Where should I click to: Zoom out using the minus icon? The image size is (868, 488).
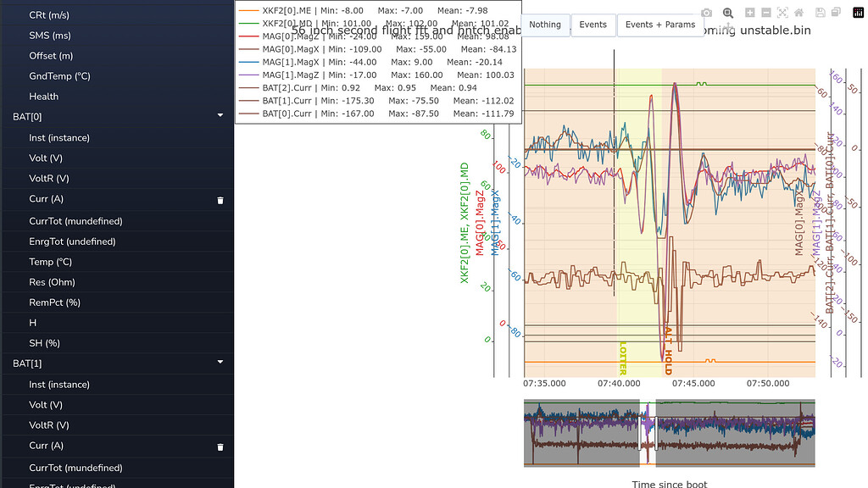coord(765,13)
